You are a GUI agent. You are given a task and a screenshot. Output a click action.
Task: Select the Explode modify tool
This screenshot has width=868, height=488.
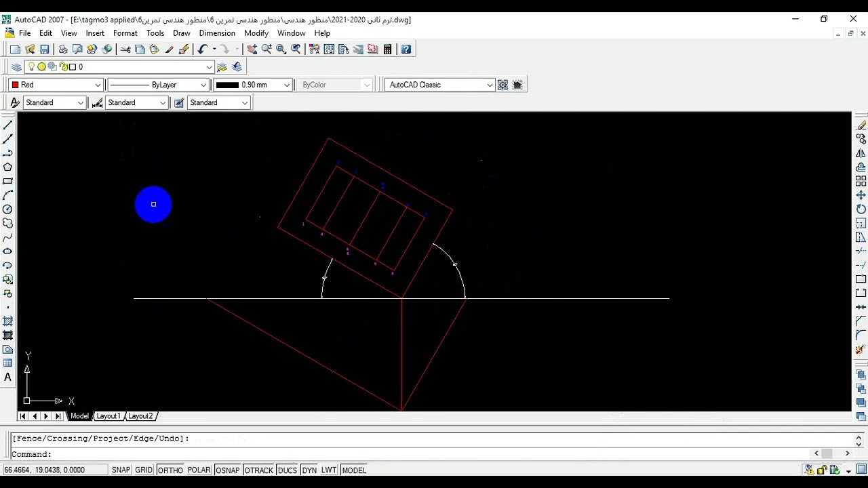click(x=861, y=350)
